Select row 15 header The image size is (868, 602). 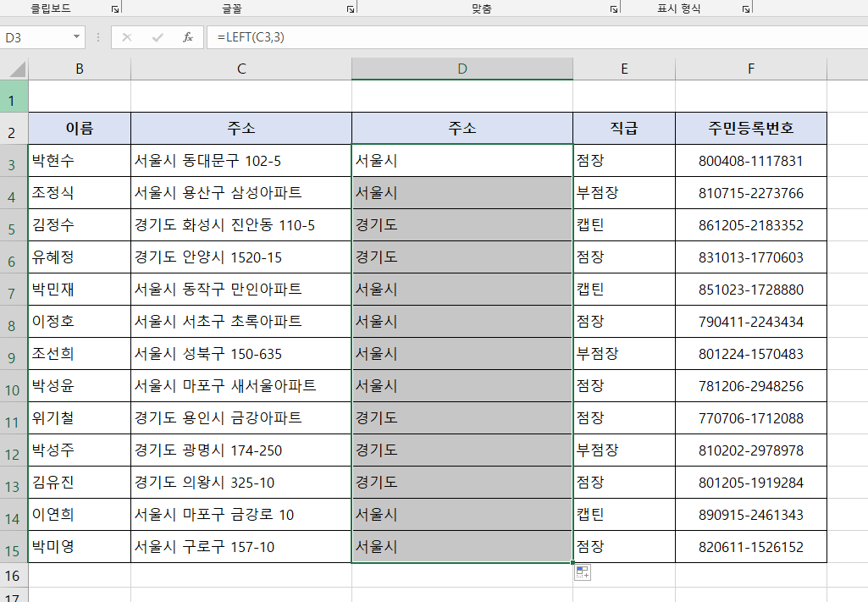14,547
